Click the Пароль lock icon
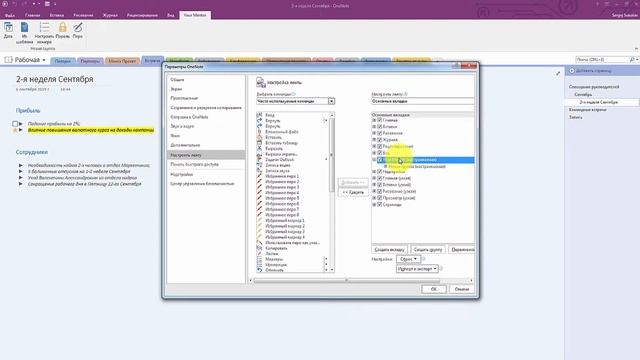 (x=62, y=27)
